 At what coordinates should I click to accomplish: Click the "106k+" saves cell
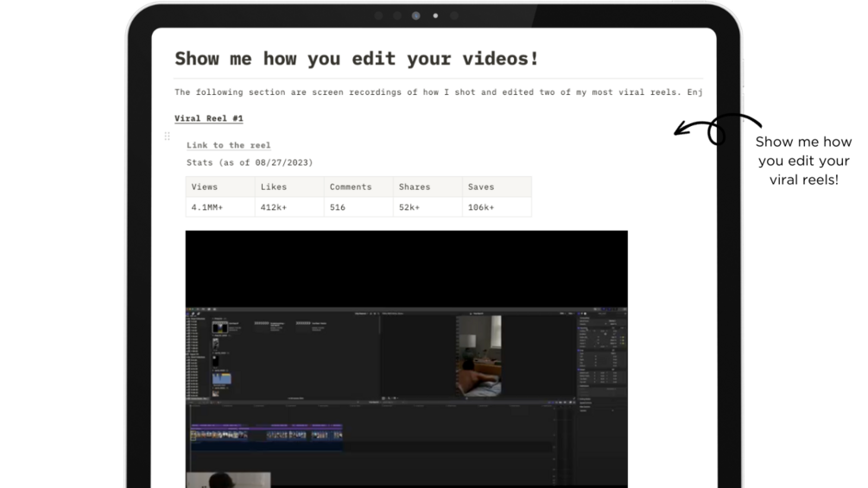coord(497,207)
